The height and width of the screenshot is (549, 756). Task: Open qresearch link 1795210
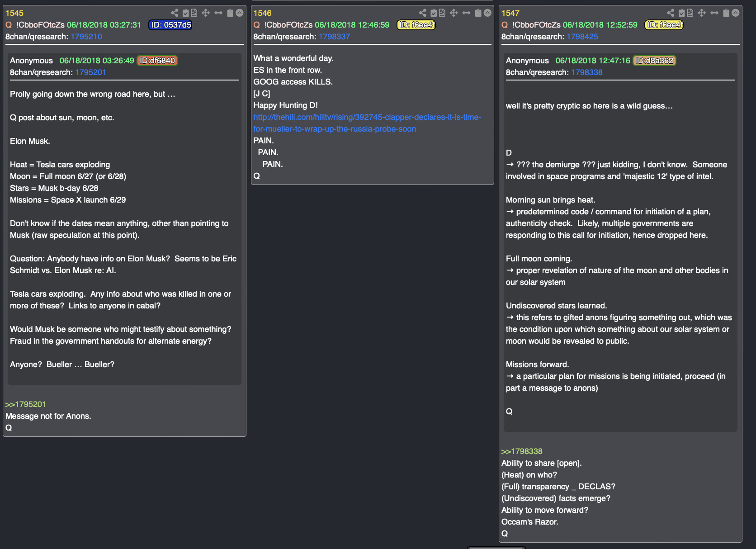point(86,37)
